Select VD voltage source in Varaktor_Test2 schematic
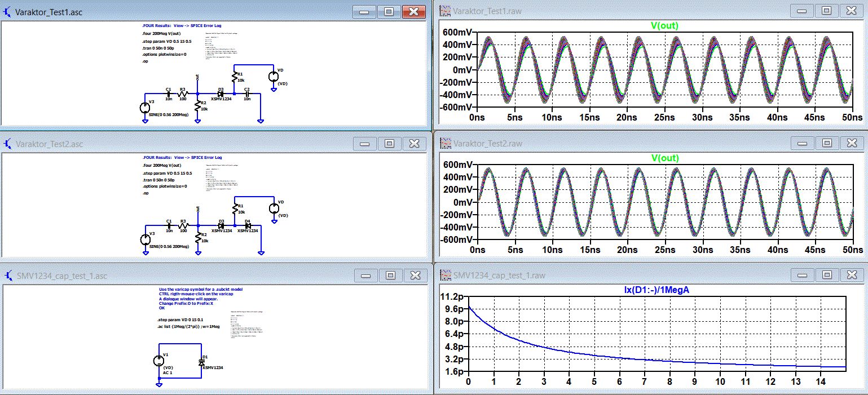Image resolution: width=868 pixels, height=395 pixels. tap(274, 208)
